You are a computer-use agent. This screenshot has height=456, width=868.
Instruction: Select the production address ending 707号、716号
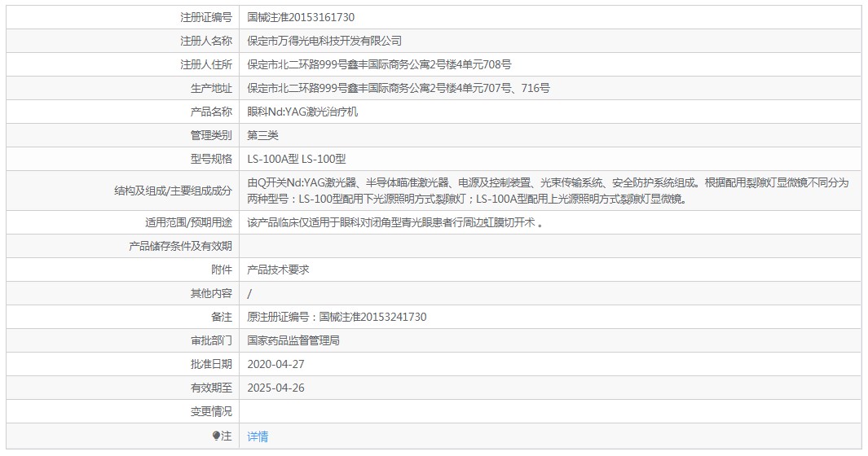point(399,88)
